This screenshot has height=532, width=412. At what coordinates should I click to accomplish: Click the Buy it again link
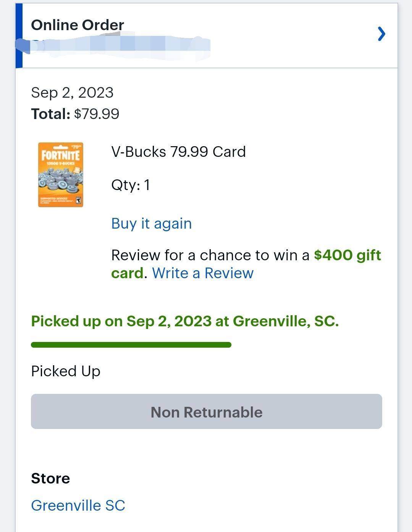click(x=151, y=224)
